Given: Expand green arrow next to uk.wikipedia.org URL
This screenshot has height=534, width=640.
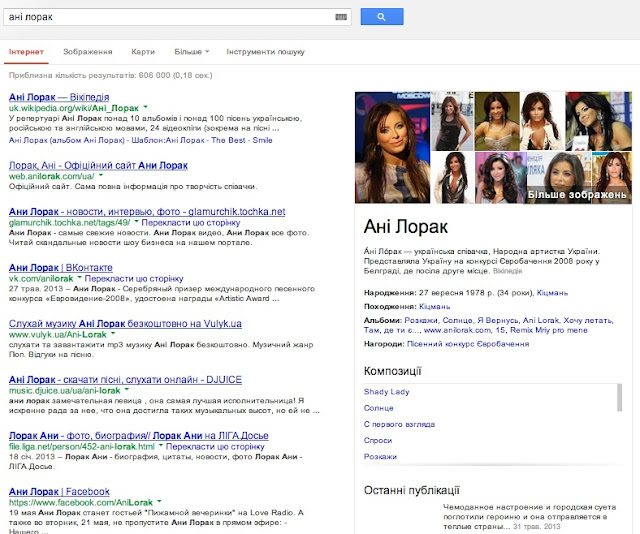Looking at the screenshot, I should coord(145,107).
